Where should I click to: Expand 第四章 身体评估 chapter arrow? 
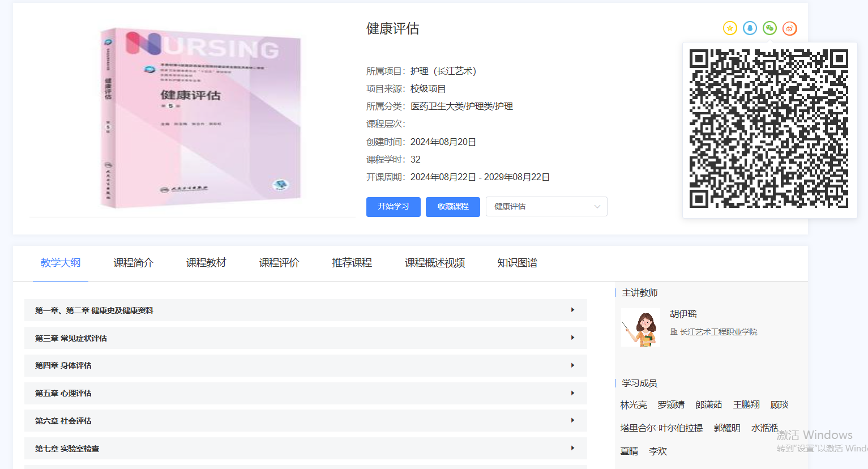(x=572, y=365)
